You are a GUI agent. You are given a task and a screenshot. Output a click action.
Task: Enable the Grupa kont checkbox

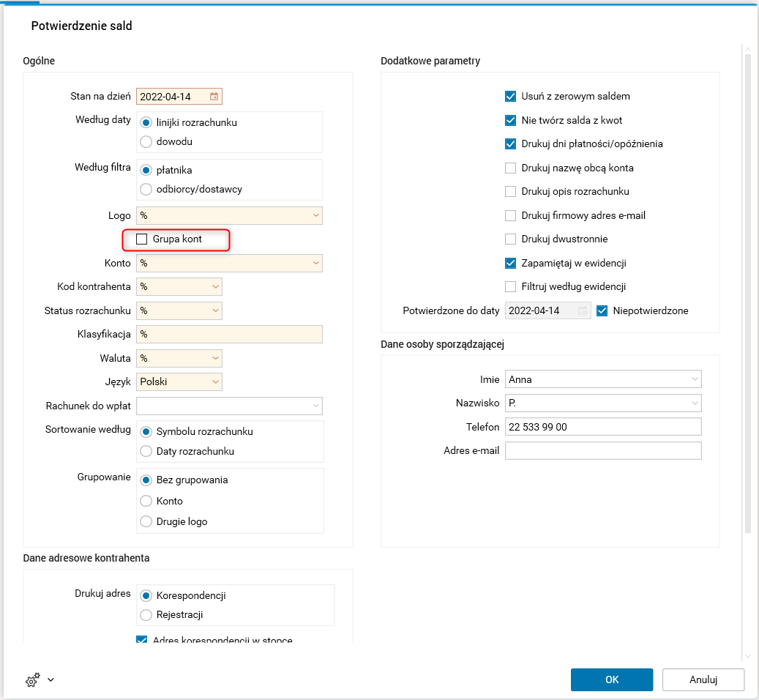coord(142,239)
